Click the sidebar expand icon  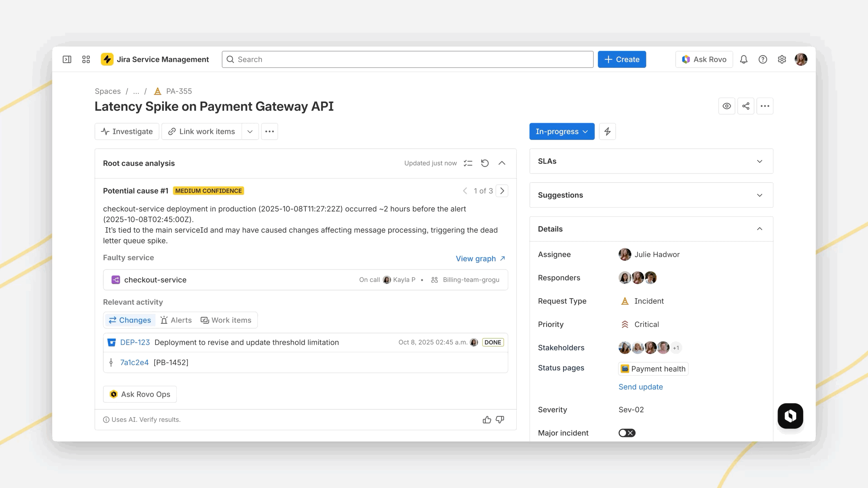(x=67, y=59)
